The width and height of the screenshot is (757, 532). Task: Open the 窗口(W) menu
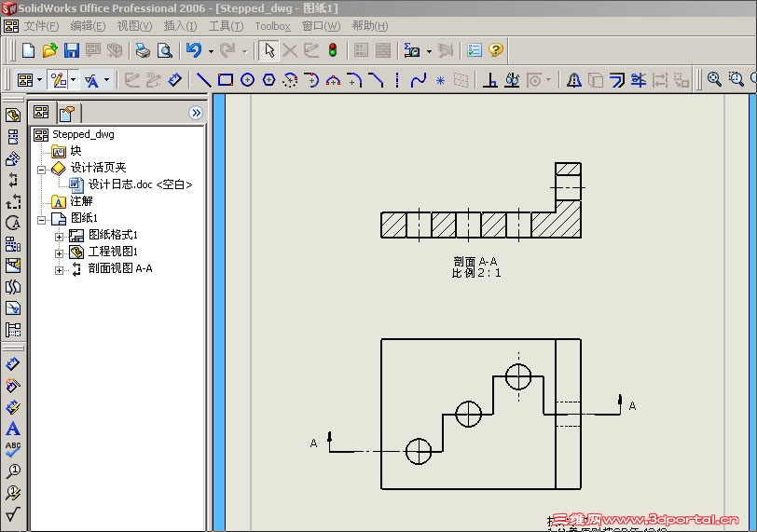[x=321, y=26]
